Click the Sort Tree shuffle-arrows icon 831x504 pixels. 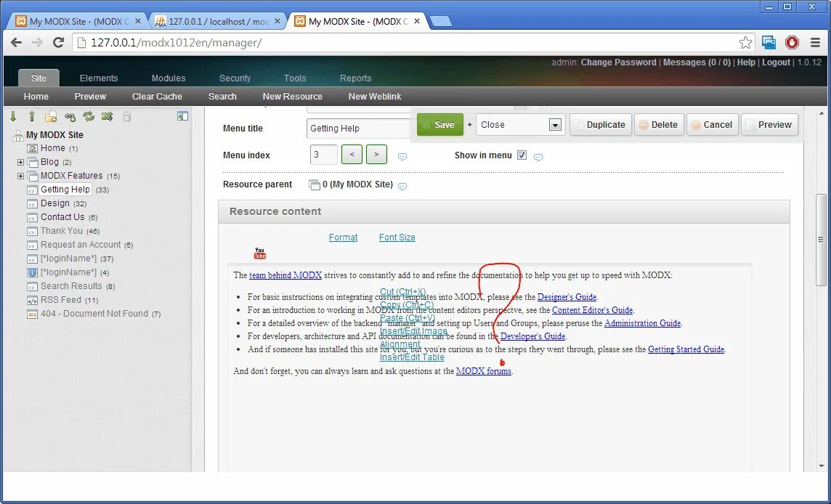(x=107, y=117)
